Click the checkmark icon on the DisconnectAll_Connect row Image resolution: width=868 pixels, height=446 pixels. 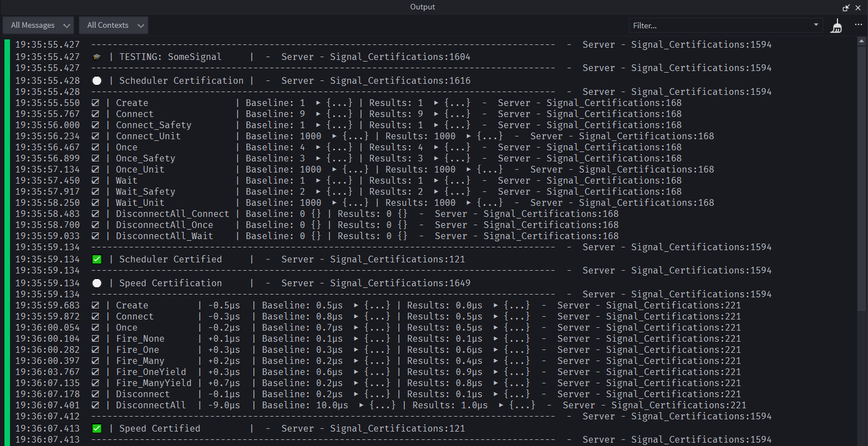(95, 214)
